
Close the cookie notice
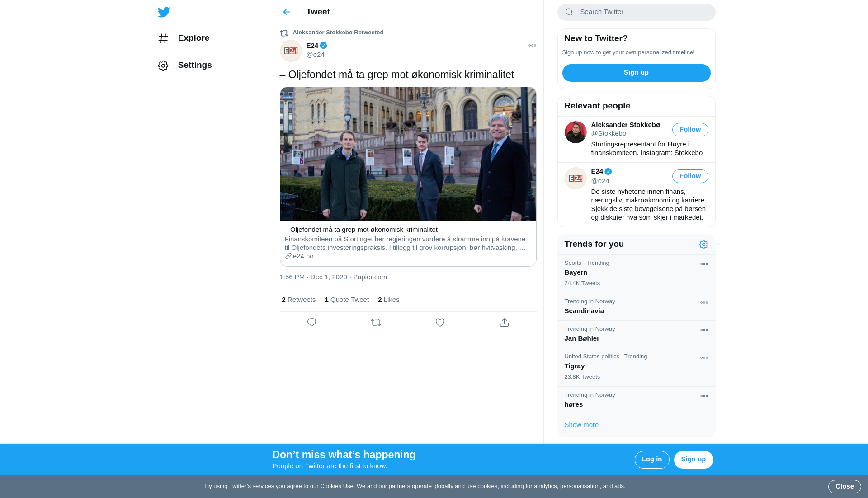tap(844, 487)
